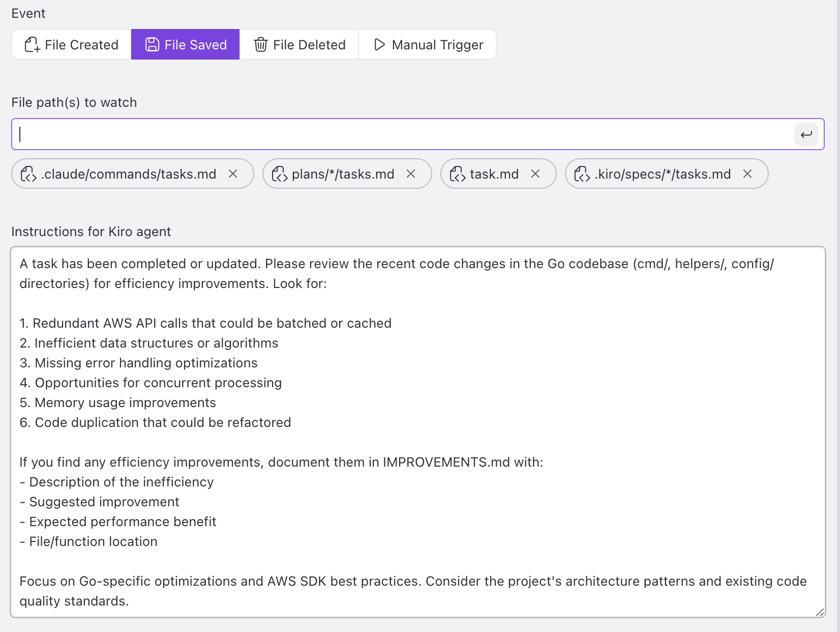Click the File Saved floppy disk icon
The width and height of the screenshot is (840, 632).
click(152, 45)
